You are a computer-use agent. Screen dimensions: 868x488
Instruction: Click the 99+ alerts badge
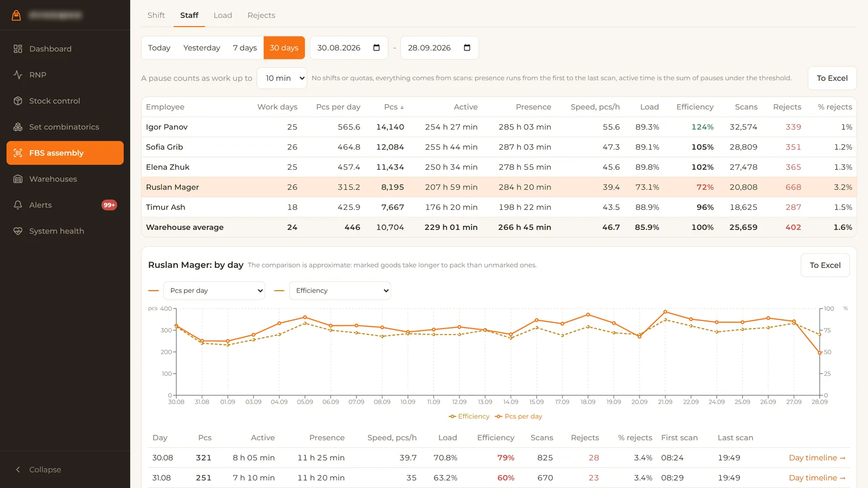[x=109, y=205]
